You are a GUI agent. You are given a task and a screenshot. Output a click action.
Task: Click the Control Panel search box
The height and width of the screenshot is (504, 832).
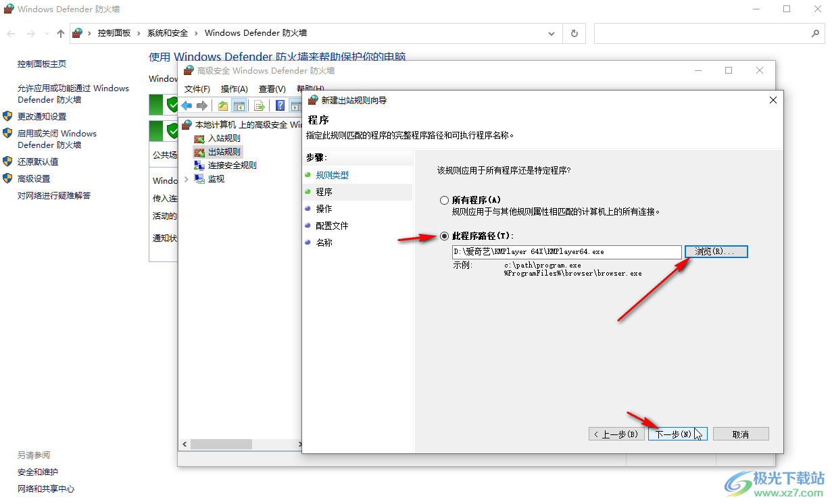coord(710,33)
